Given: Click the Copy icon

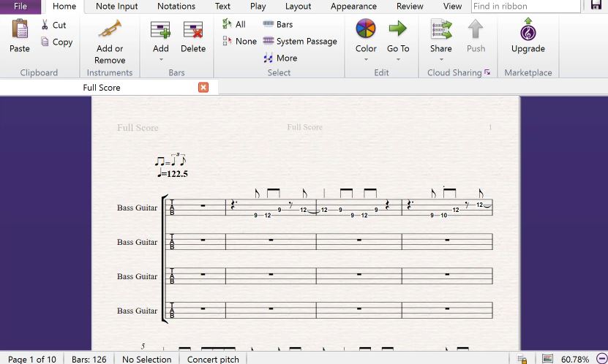Looking at the screenshot, I should (x=45, y=42).
